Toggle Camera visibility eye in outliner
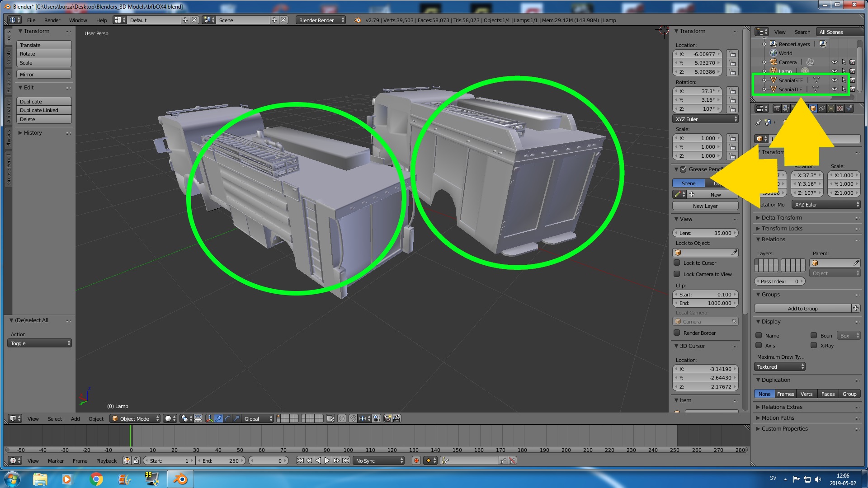868x488 pixels. (x=835, y=62)
